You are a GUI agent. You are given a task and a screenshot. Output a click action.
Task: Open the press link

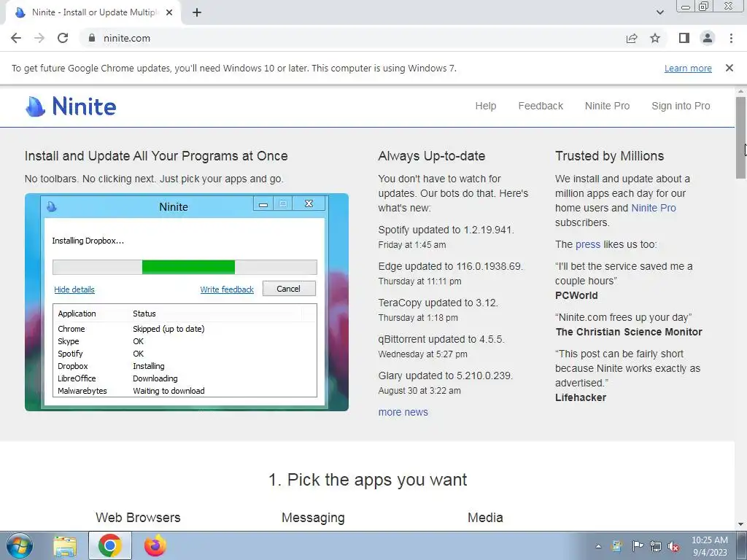tap(588, 244)
